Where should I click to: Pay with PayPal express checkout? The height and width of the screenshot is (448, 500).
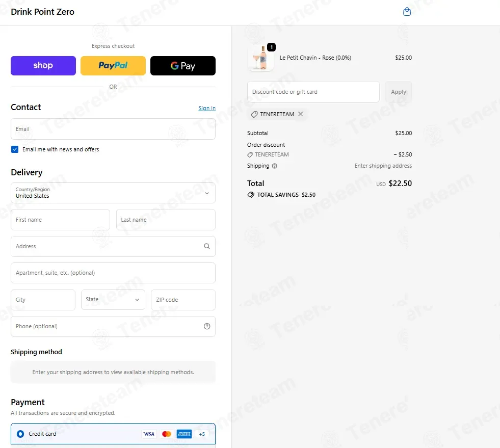pyautogui.click(x=113, y=66)
